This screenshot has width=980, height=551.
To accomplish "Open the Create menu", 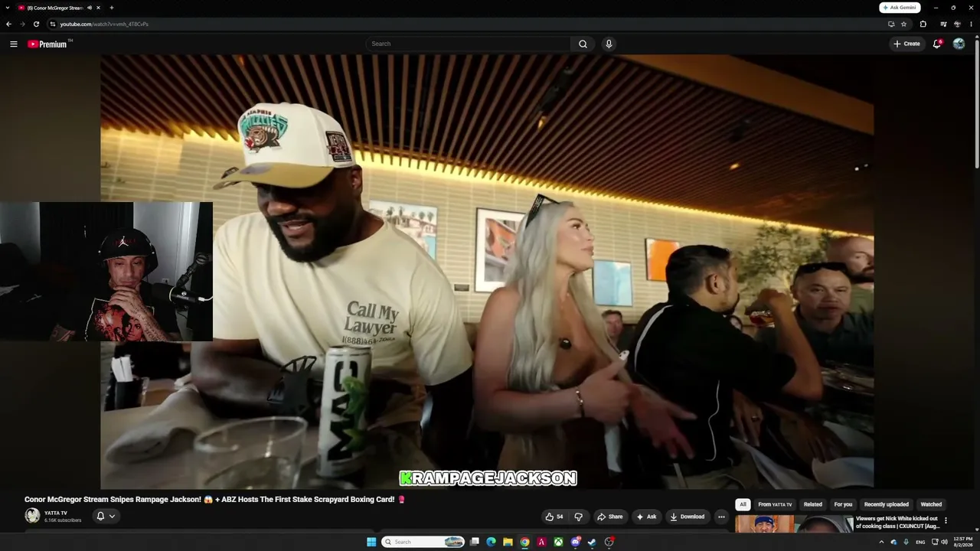I will [906, 44].
